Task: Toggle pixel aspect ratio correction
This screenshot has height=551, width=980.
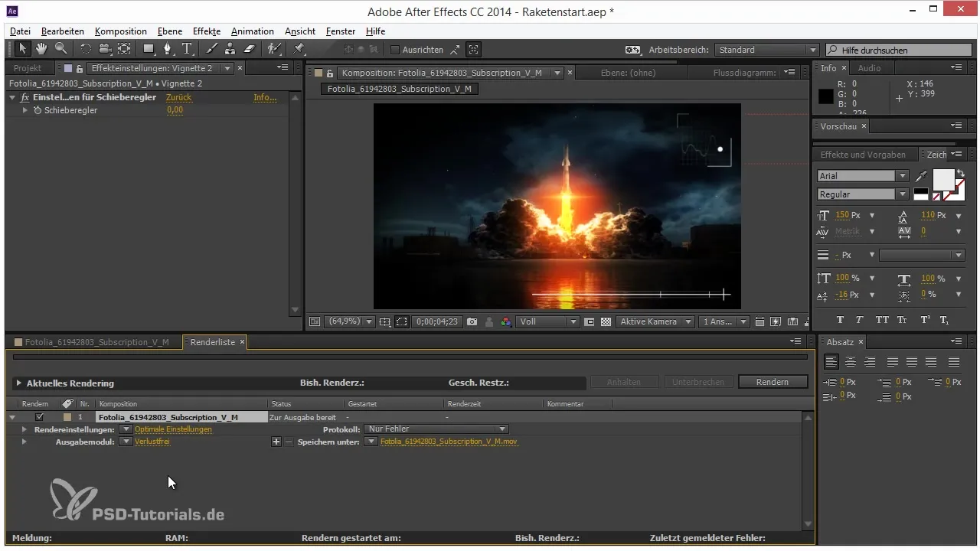Action: [759, 322]
